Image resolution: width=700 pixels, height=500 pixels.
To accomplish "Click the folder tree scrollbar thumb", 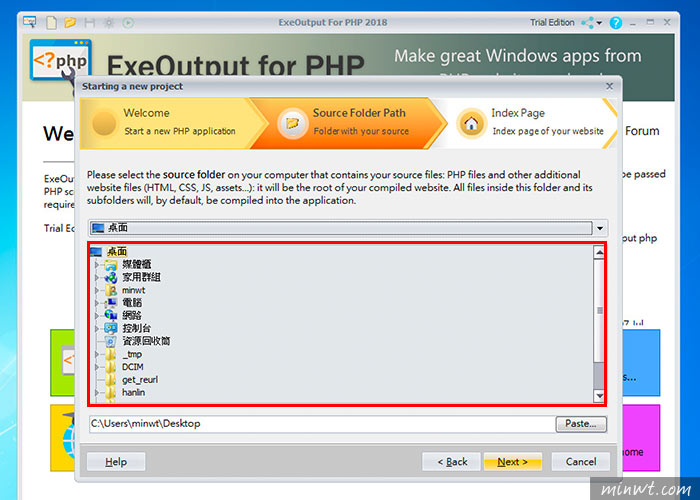I will point(599,311).
